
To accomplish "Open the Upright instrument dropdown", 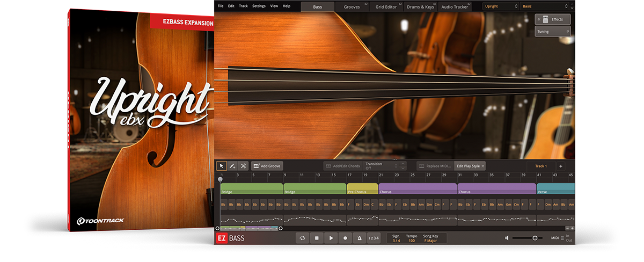I will click(501, 6).
